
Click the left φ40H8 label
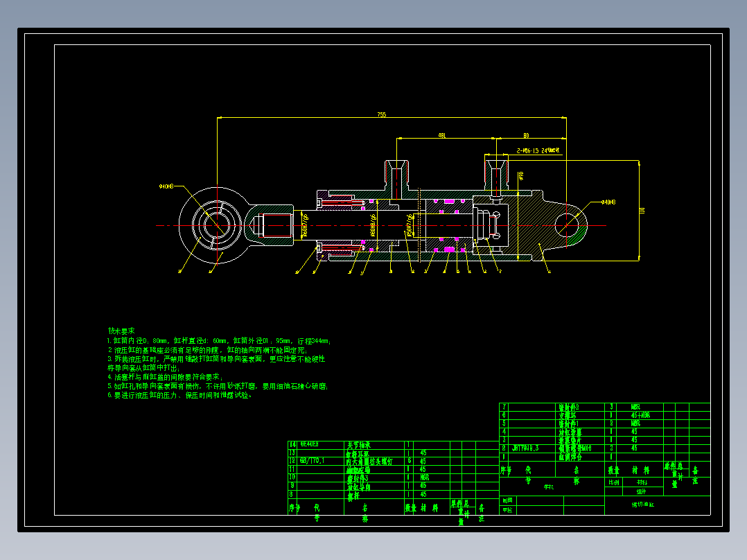click(166, 186)
